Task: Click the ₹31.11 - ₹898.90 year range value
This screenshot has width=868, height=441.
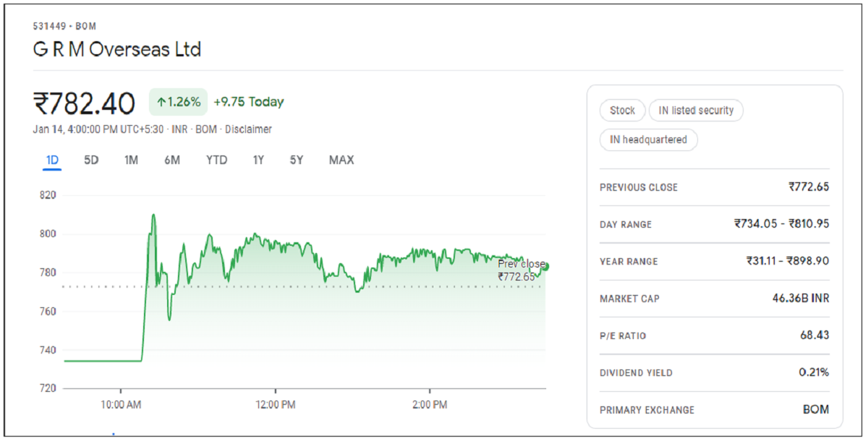Action: coord(788,261)
